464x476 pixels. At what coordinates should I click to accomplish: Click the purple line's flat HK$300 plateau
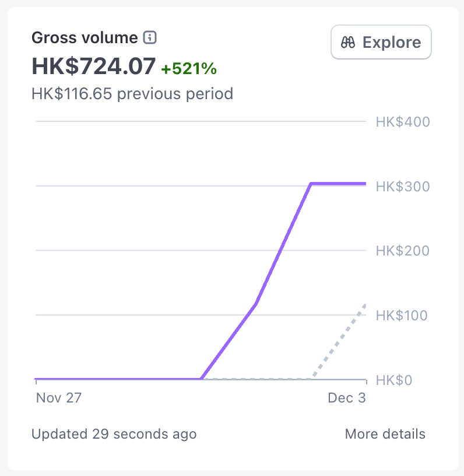[338, 184]
